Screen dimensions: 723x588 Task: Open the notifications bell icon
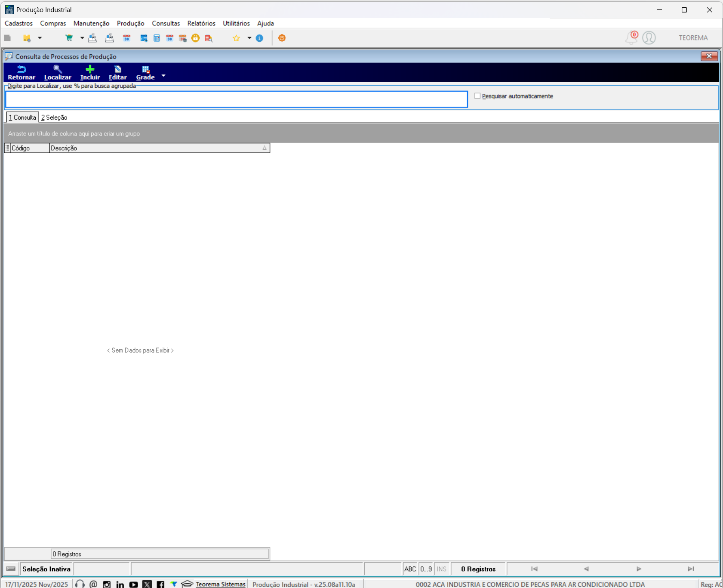point(631,38)
